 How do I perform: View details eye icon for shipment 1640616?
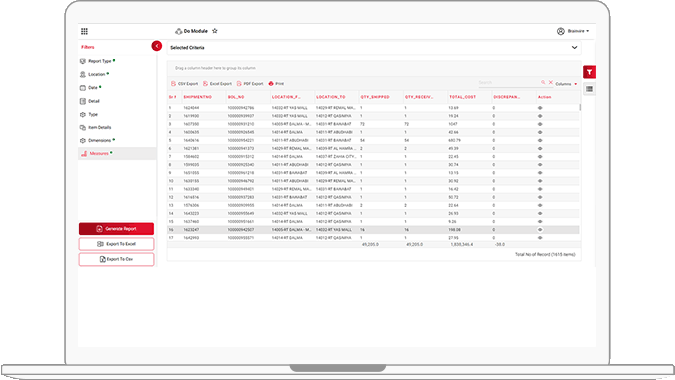[540, 141]
